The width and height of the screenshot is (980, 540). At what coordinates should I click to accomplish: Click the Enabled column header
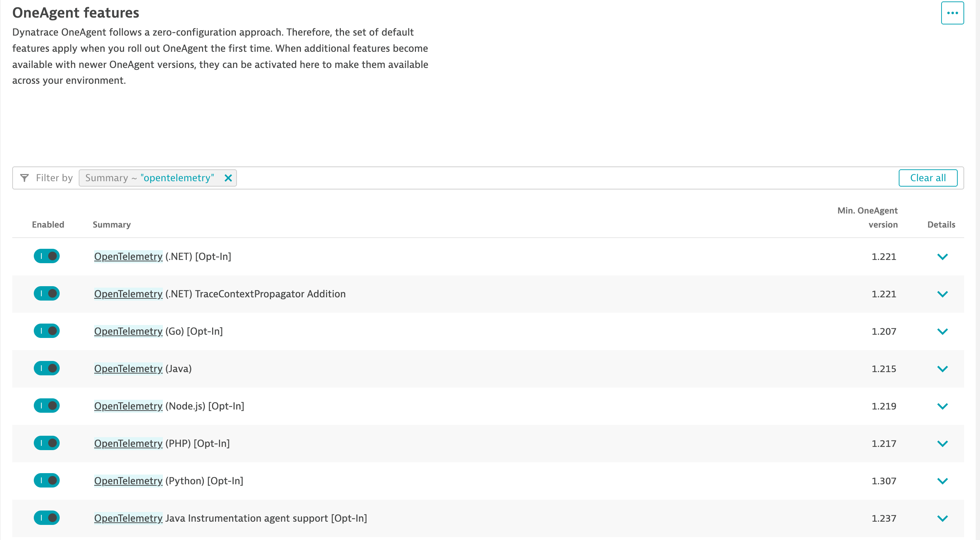pos(48,225)
